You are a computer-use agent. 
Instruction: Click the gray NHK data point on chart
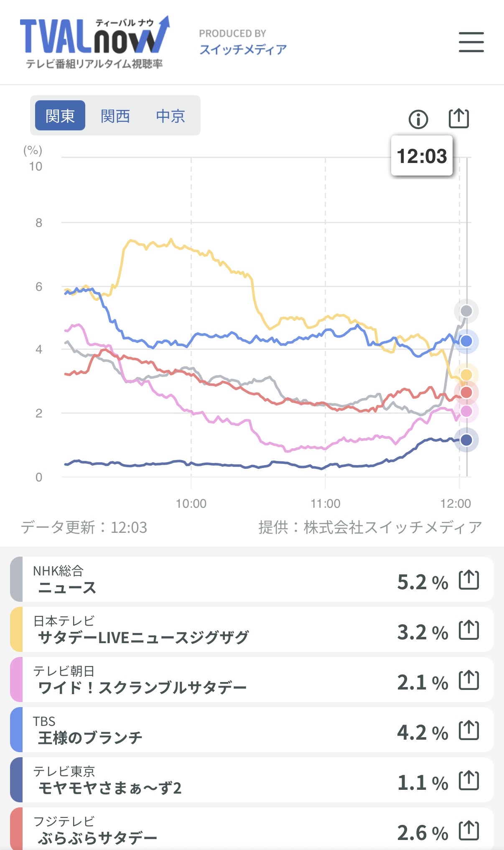click(466, 311)
